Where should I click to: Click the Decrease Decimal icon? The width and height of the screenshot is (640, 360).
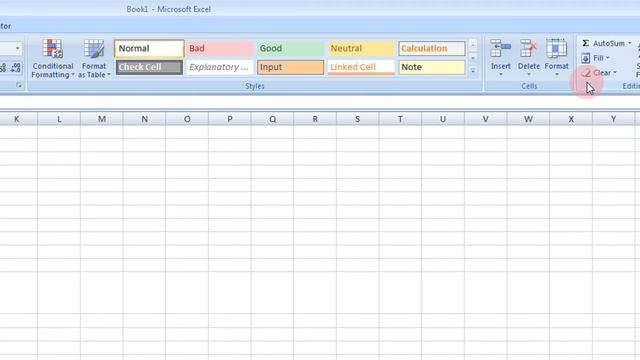pos(16,67)
